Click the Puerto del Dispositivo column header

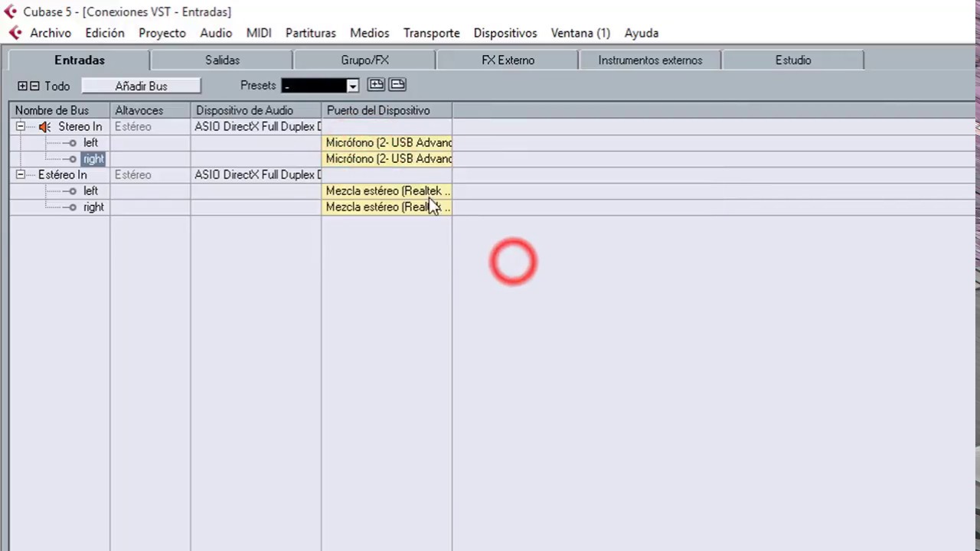coord(387,111)
